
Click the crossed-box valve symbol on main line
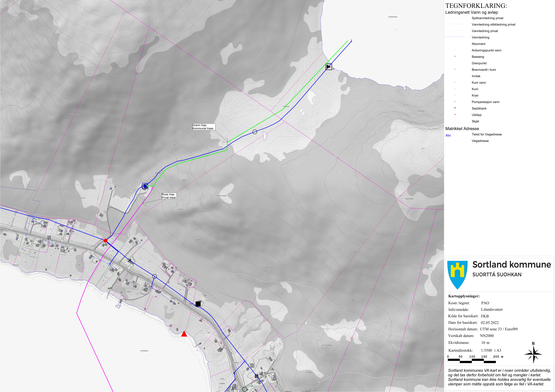tap(129, 260)
